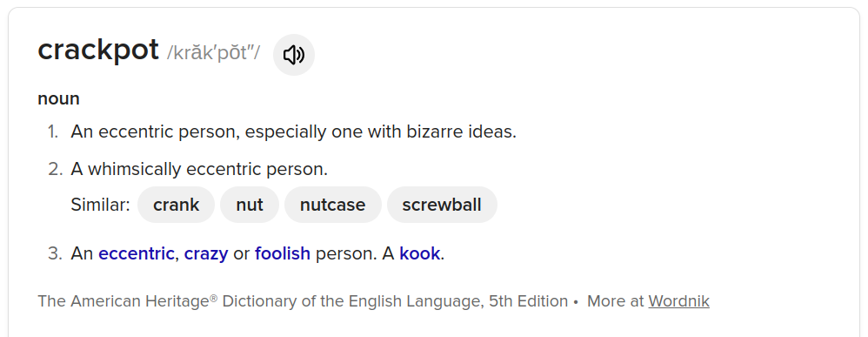The height and width of the screenshot is (337, 868).
Task: Visit the 'foolish' word link
Action: click(283, 253)
